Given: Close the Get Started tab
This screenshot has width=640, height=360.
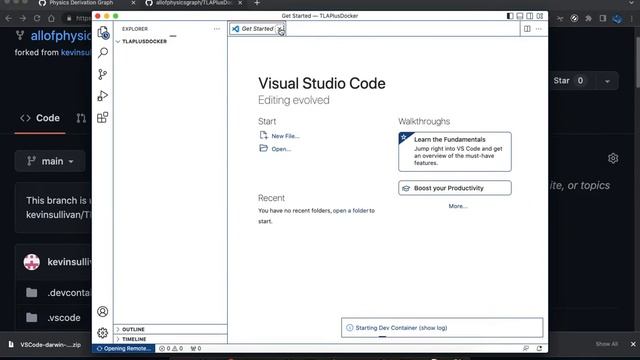Looking at the screenshot, I should [280, 29].
